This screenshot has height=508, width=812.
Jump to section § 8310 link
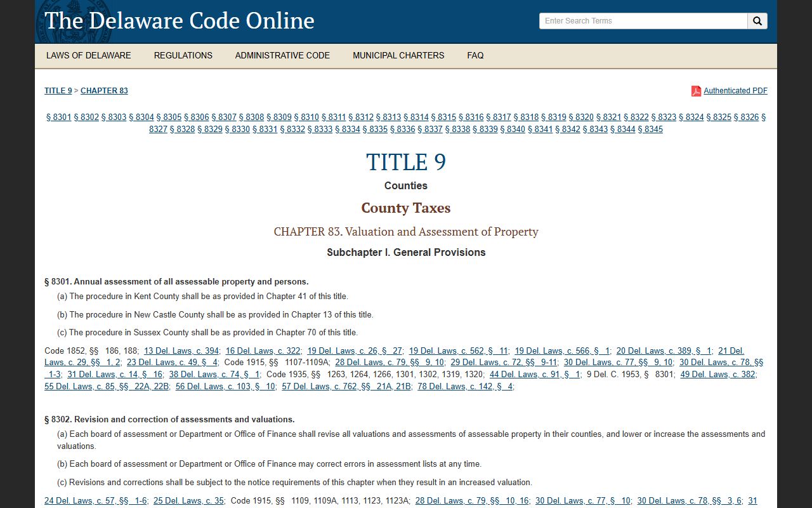306,117
